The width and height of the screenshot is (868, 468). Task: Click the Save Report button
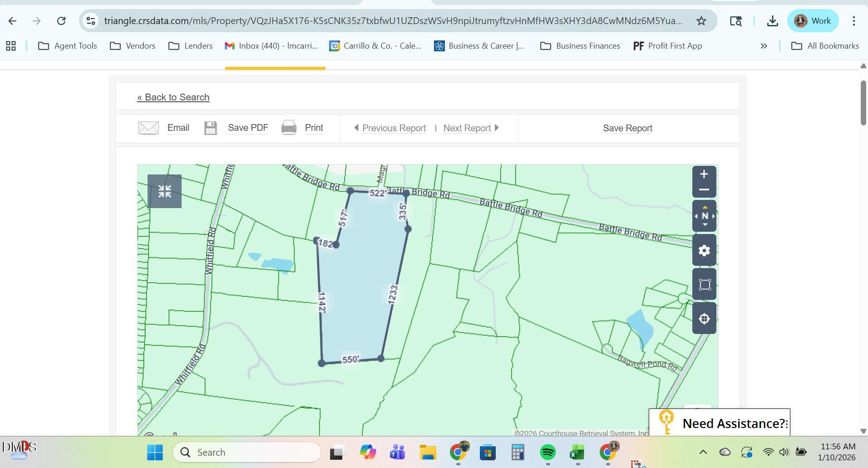coord(627,128)
